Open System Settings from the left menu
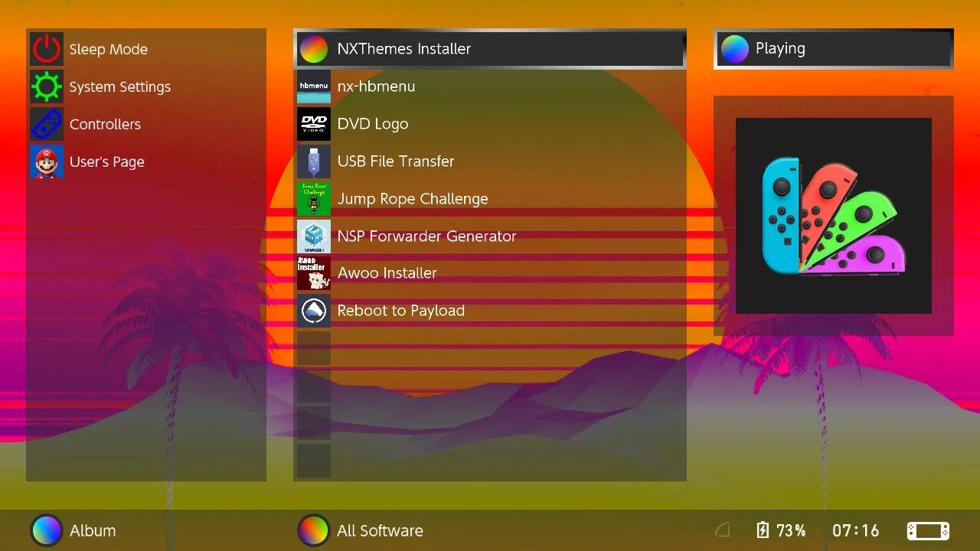Image resolution: width=980 pixels, height=551 pixels. (x=120, y=86)
